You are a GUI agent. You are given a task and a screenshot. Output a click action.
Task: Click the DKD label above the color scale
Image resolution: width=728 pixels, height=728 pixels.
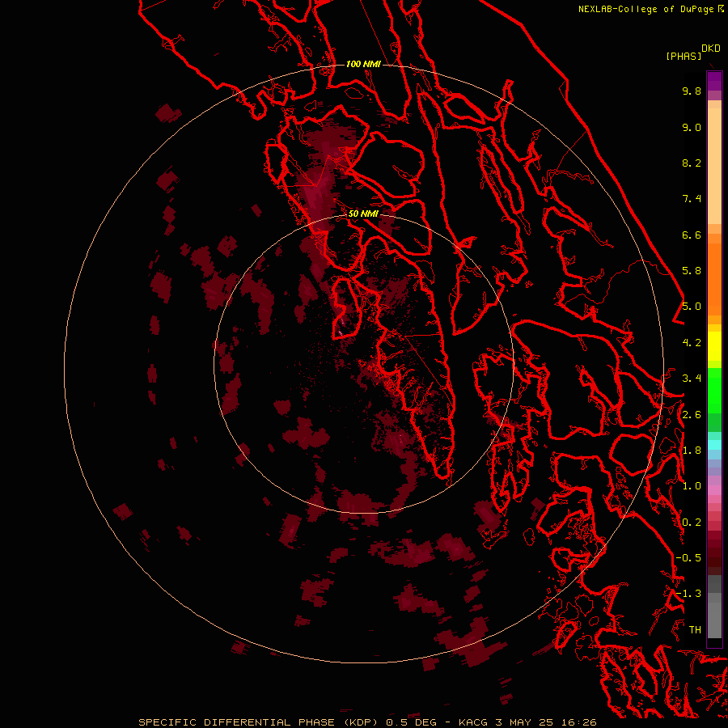click(x=711, y=48)
